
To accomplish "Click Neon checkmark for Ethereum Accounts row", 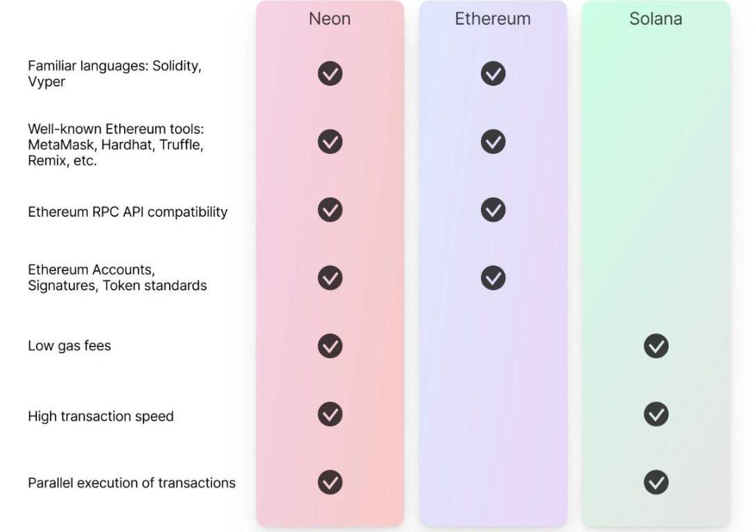I will (x=330, y=278).
